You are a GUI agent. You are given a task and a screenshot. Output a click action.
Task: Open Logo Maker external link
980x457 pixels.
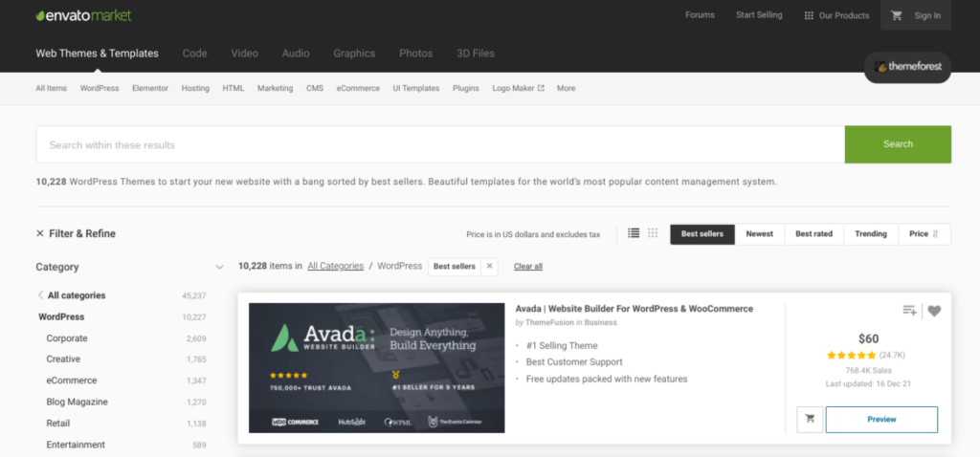[x=518, y=88]
